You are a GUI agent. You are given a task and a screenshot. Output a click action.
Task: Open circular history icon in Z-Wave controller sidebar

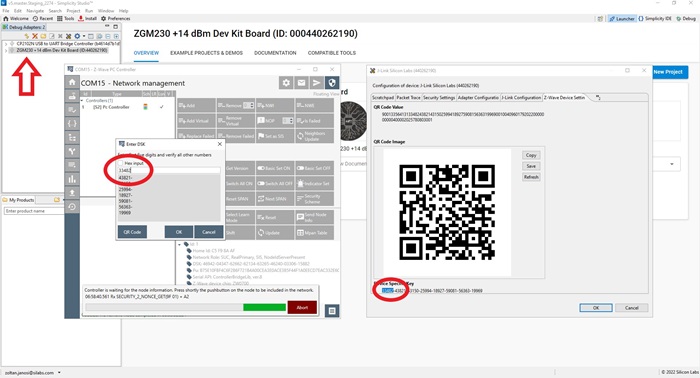(72, 207)
